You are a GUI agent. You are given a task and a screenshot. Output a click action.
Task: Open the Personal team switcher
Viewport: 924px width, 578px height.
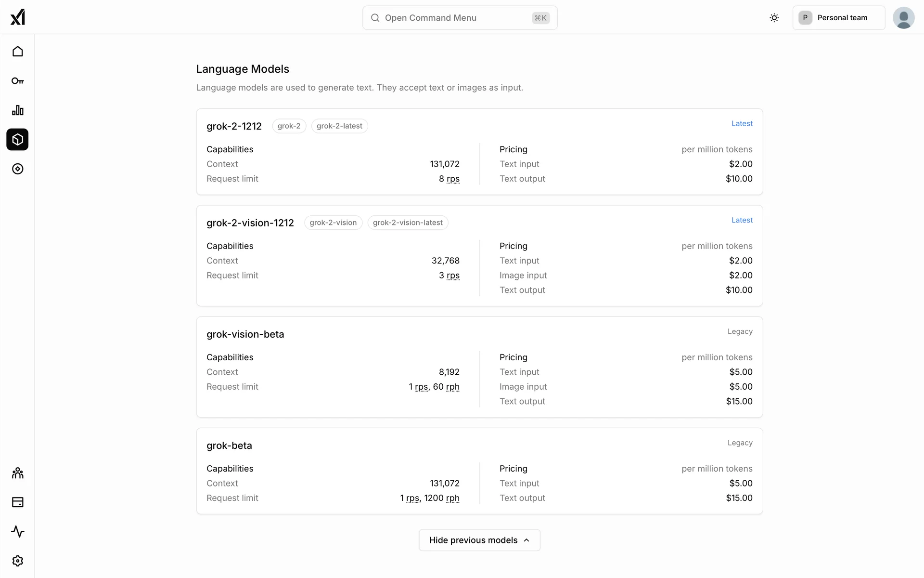coord(838,18)
